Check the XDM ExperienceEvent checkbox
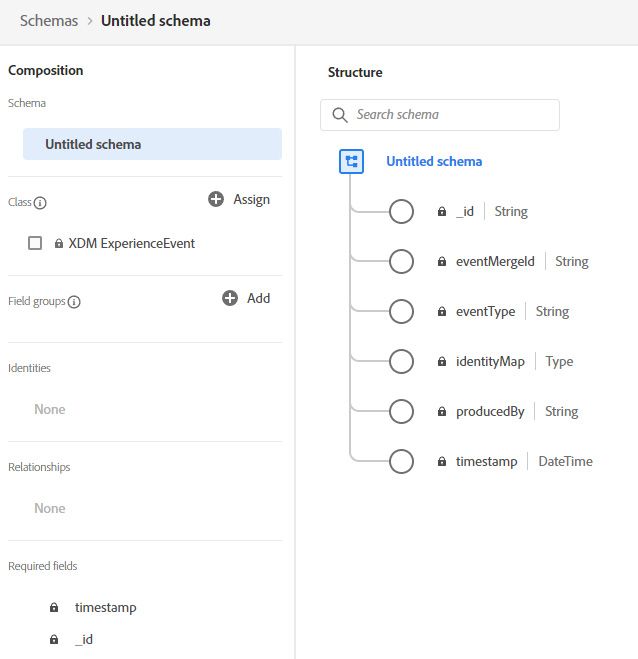 [35, 243]
